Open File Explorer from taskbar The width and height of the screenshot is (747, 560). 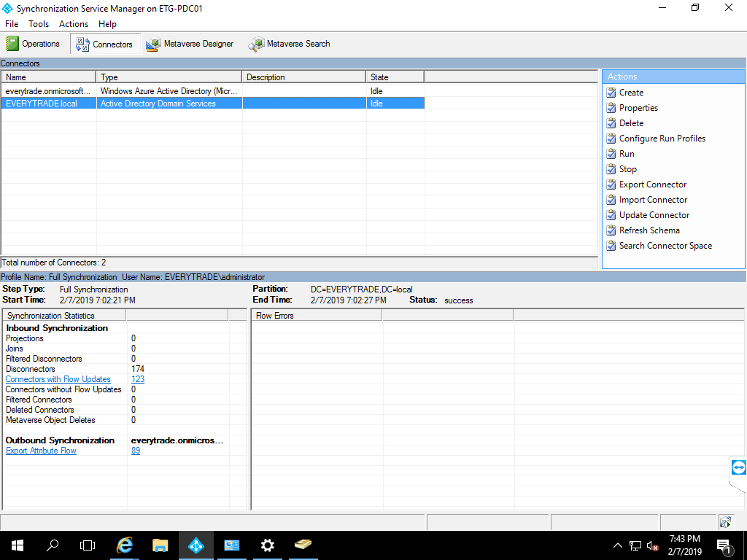pyautogui.click(x=160, y=545)
